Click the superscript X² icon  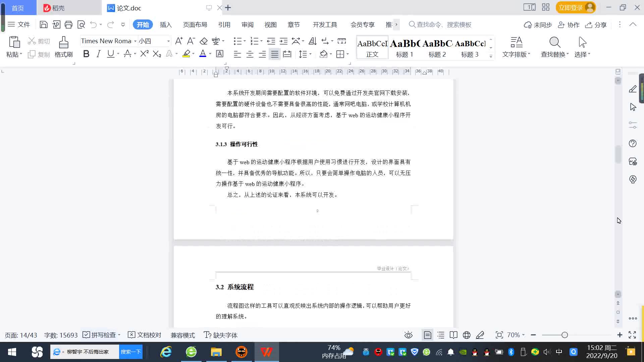(x=144, y=54)
